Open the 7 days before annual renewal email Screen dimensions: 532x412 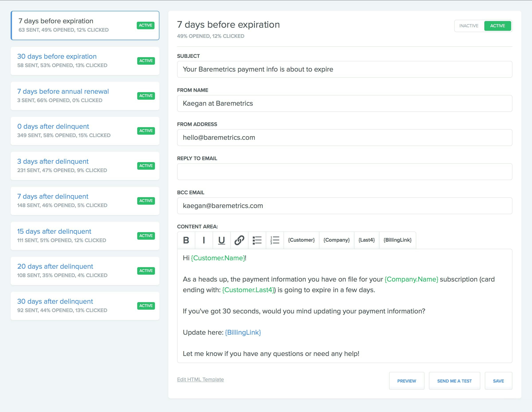pos(63,91)
